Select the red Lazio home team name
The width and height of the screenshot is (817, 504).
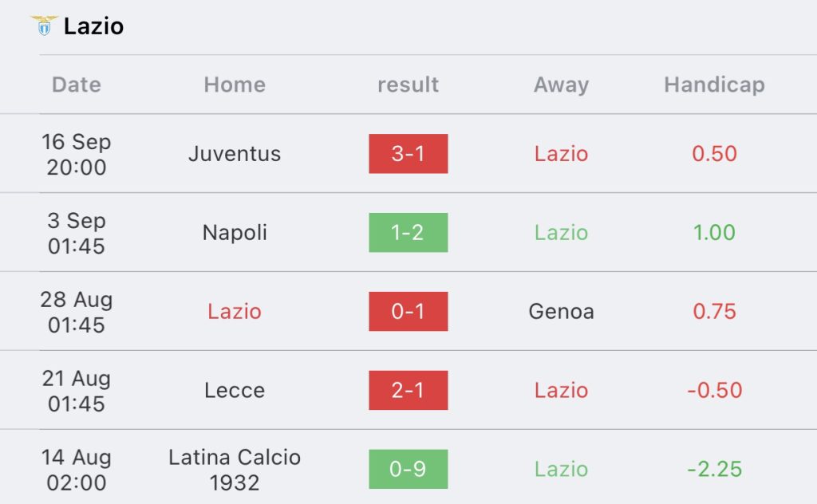click(235, 312)
